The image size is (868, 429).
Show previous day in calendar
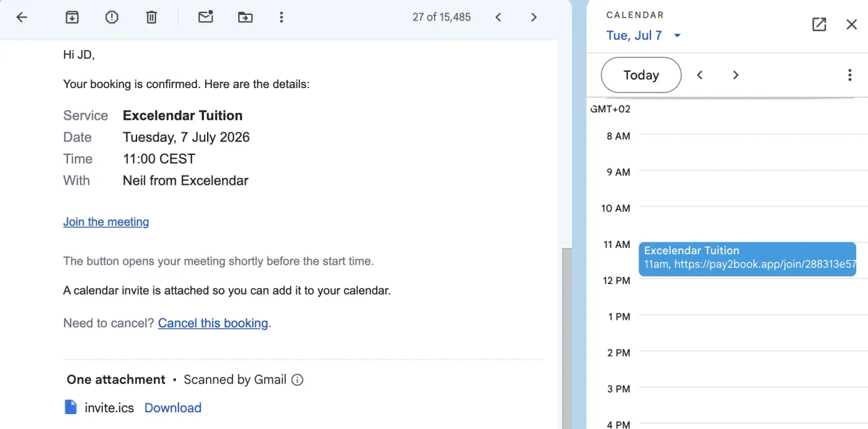tap(699, 75)
